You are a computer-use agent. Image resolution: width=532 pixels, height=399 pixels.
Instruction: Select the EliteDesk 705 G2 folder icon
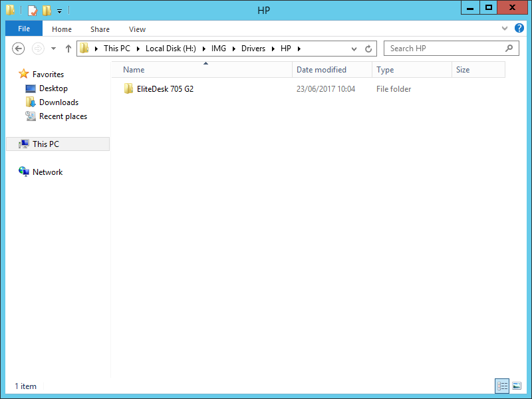pyautogui.click(x=128, y=88)
